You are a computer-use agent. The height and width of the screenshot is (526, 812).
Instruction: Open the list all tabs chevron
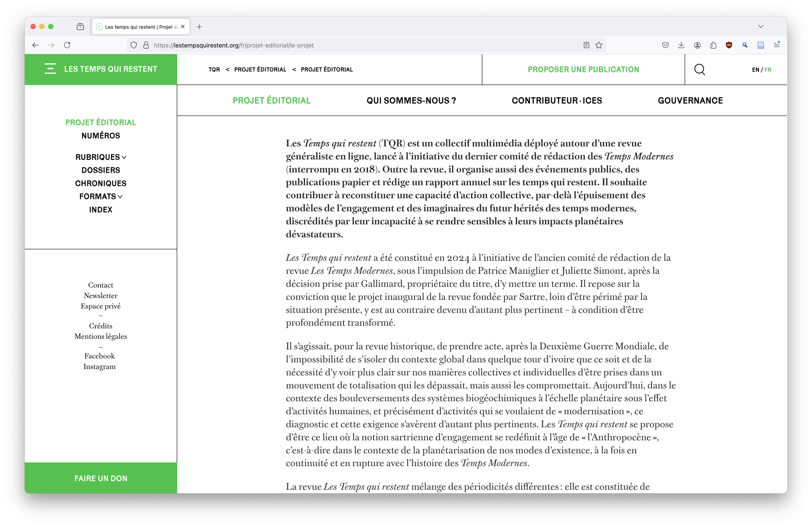tap(761, 27)
